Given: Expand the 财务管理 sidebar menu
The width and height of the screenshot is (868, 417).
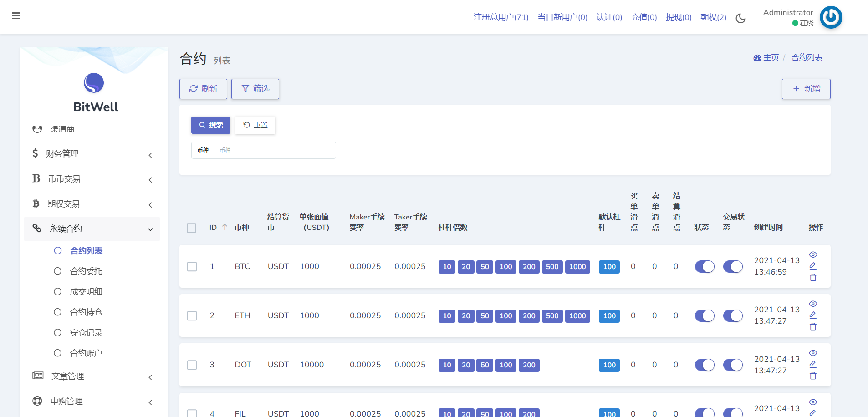Looking at the screenshot, I should coord(92,154).
